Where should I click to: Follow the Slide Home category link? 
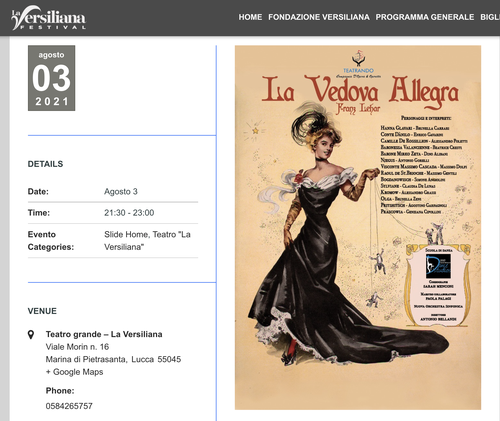126,234
